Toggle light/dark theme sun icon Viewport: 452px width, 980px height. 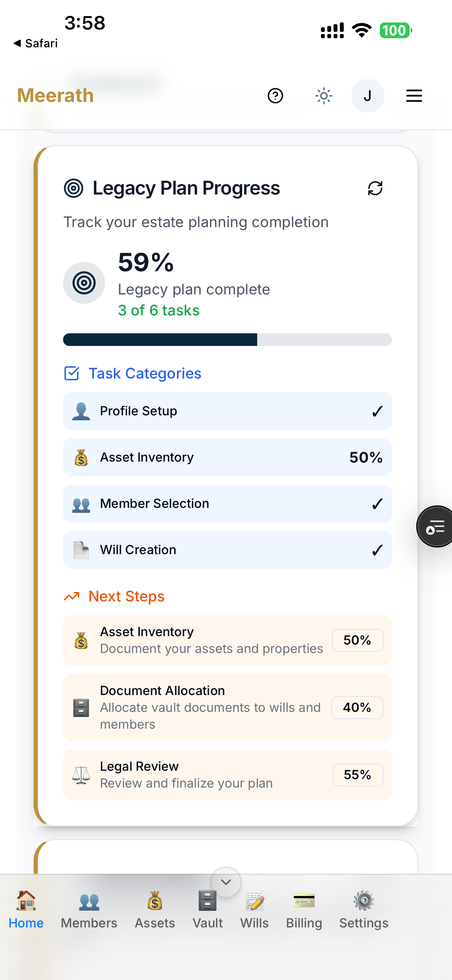coord(324,95)
